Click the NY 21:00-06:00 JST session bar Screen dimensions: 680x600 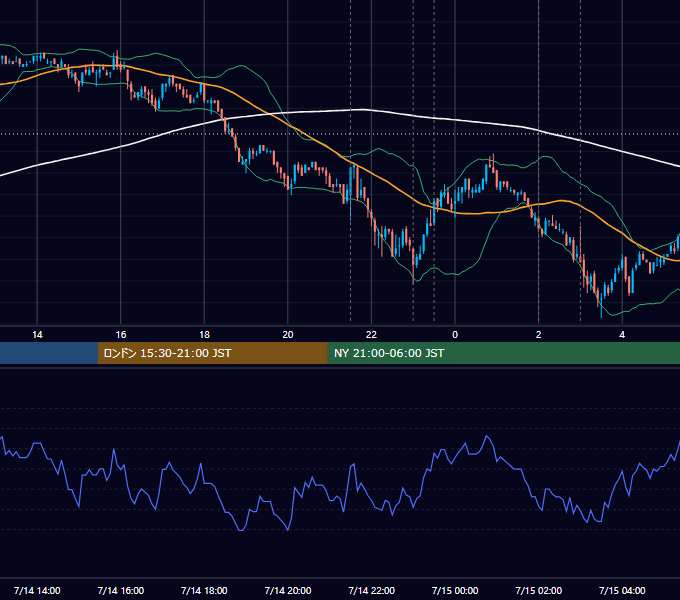tap(503, 353)
